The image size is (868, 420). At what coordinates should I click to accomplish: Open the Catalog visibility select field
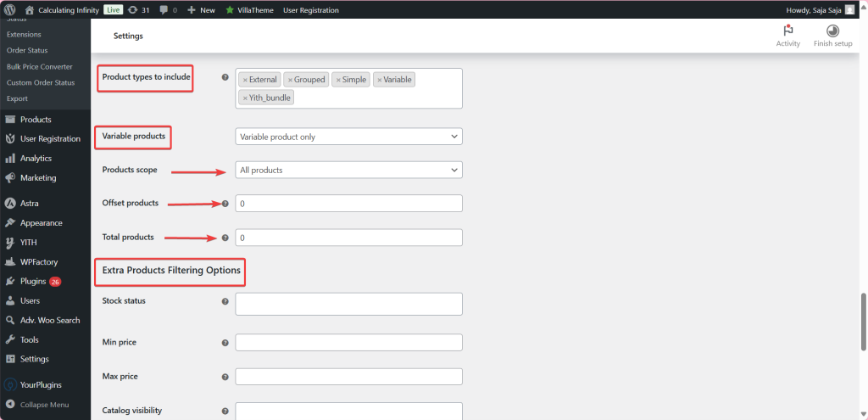pos(348,412)
